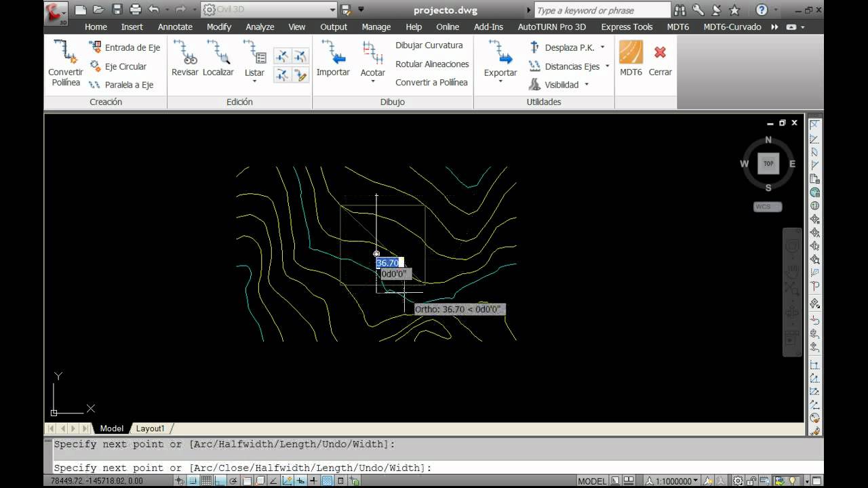Click Dibujar Curvatura
This screenshot has height=488, width=868.
[429, 45]
